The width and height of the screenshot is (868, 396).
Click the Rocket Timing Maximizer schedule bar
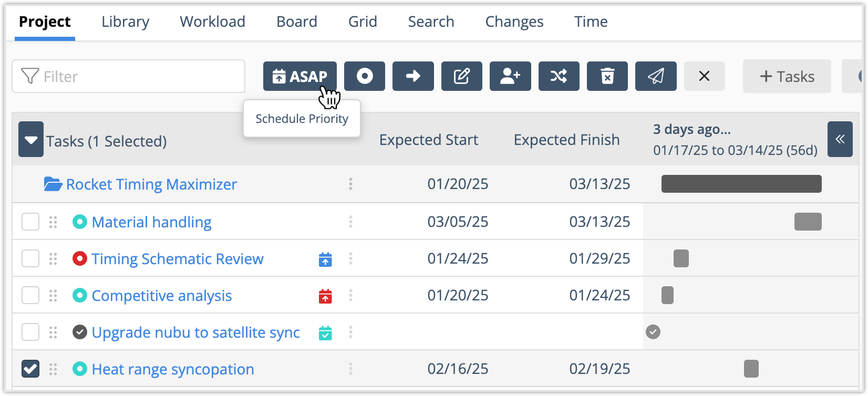click(x=741, y=184)
